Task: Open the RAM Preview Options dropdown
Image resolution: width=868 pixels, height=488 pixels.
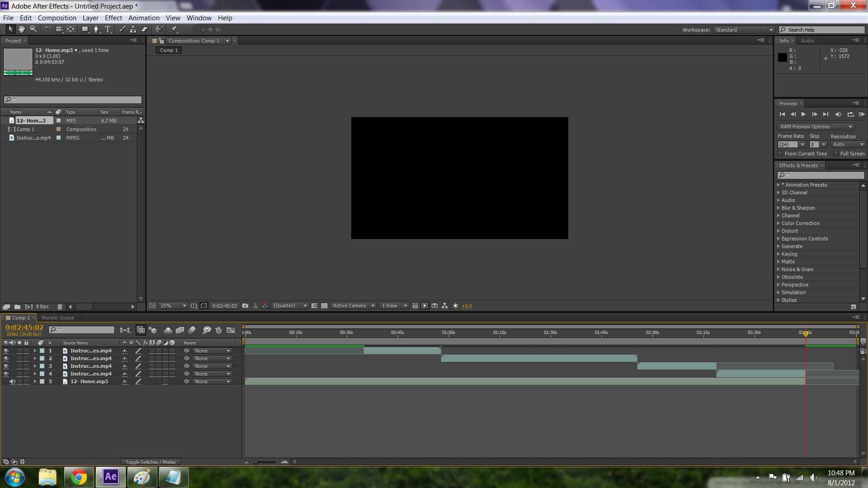Action: click(816, 127)
